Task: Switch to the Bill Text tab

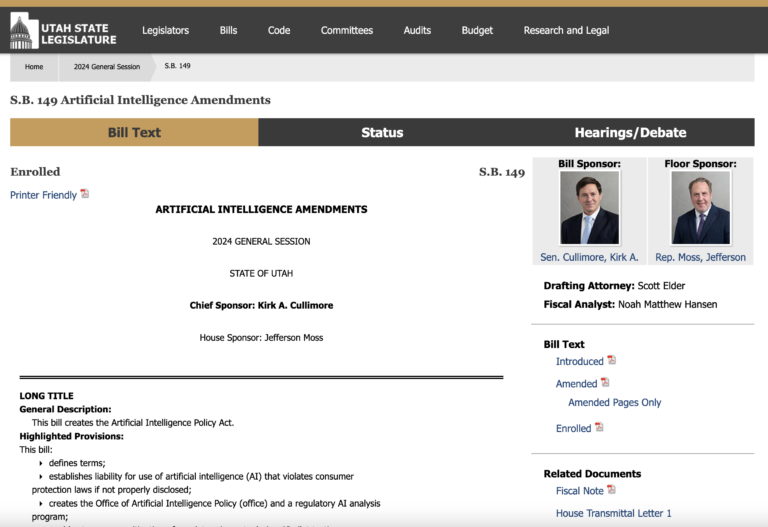Action: 134,132
